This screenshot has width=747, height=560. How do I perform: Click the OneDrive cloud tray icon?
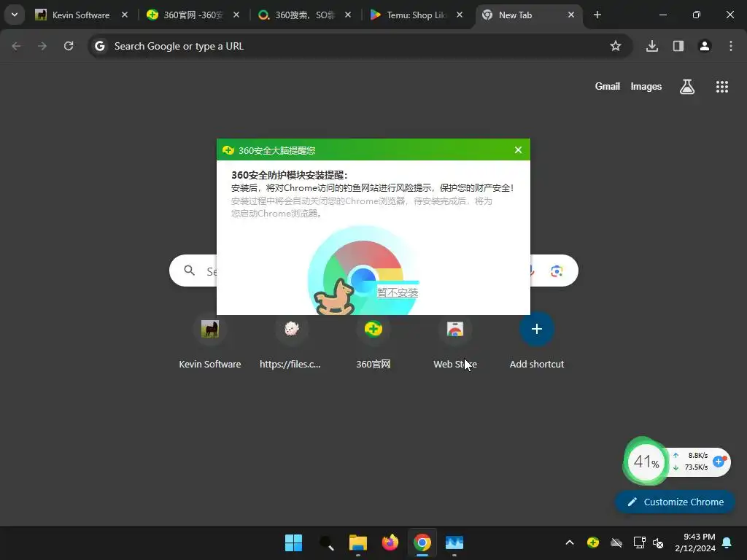(616, 542)
